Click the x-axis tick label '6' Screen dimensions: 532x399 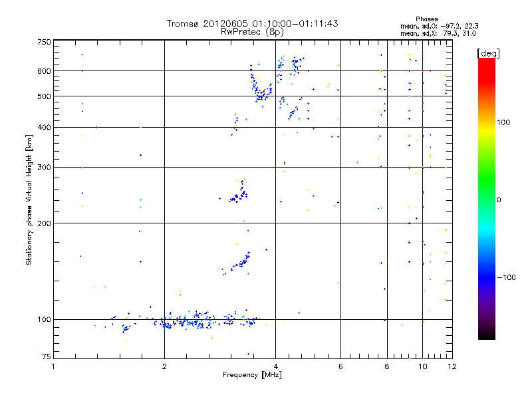pyautogui.click(x=340, y=366)
